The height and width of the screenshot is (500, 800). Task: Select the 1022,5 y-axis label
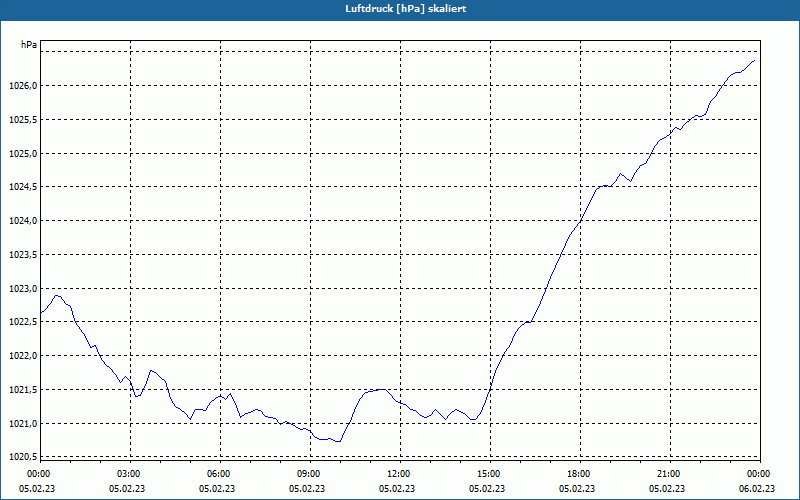click(23, 322)
